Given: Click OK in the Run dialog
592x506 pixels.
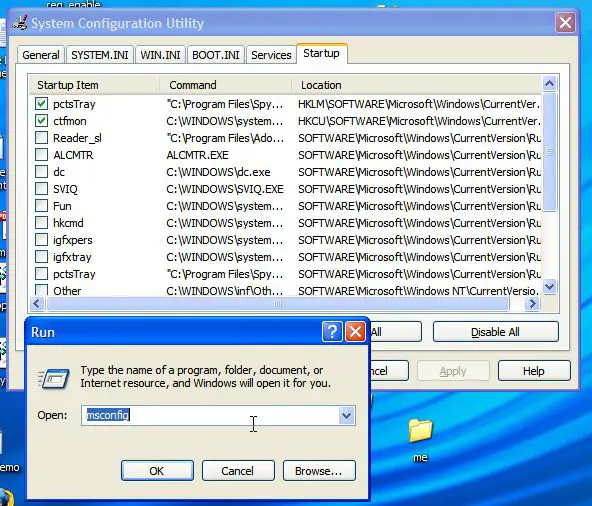Looking at the screenshot, I should [157, 471].
